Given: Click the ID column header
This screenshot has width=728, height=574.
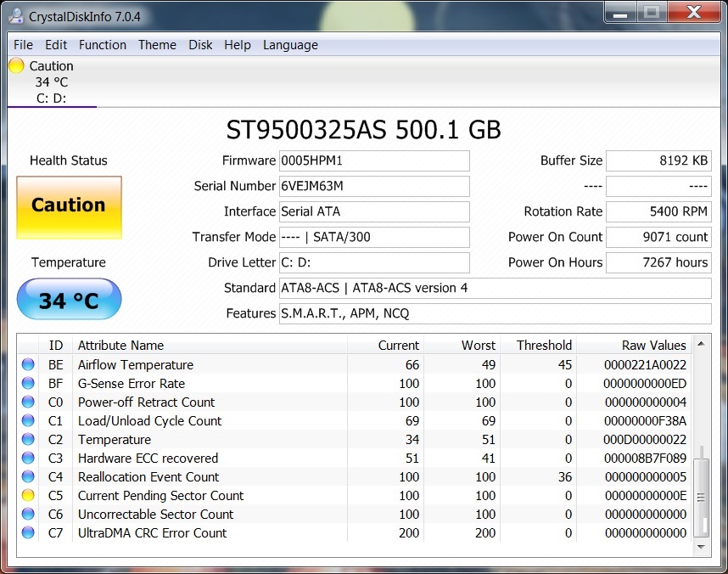Looking at the screenshot, I should (x=55, y=346).
